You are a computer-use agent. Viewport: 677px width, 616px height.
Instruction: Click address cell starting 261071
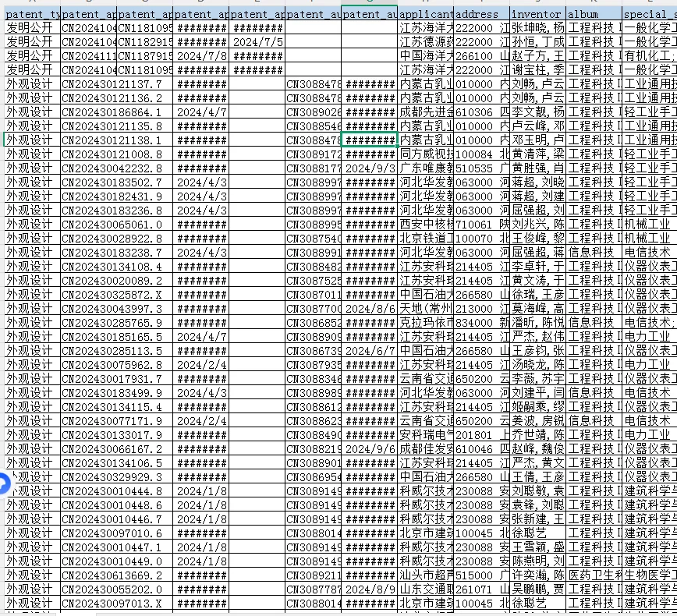click(481, 589)
